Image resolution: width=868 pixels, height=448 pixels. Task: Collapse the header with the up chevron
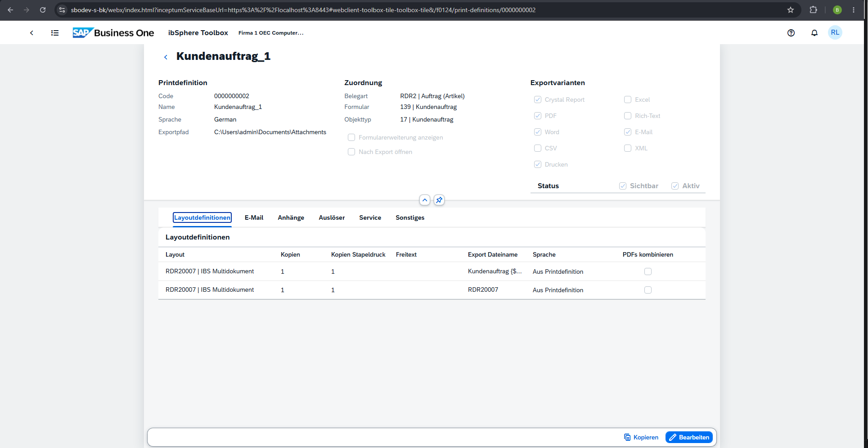click(x=425, y=200)
